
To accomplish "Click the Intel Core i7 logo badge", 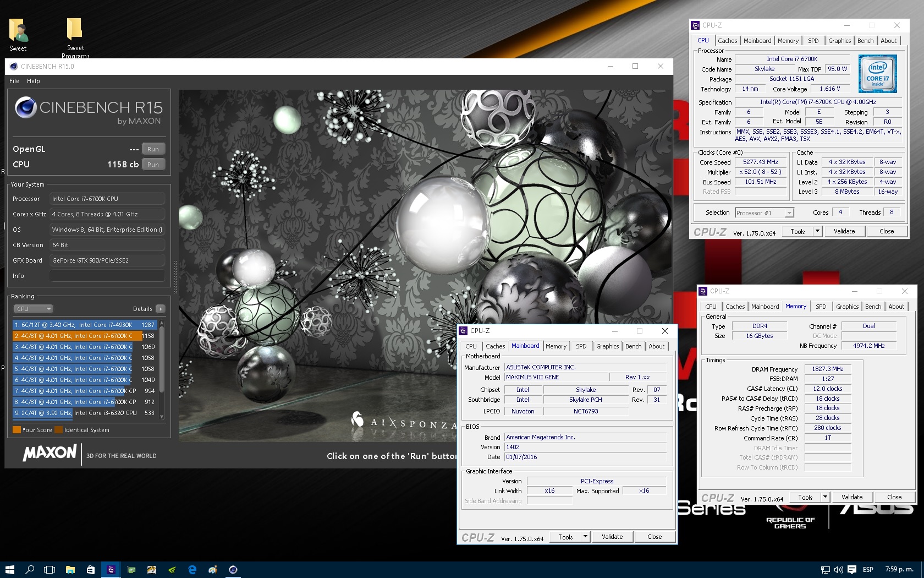I will [877, 73].
